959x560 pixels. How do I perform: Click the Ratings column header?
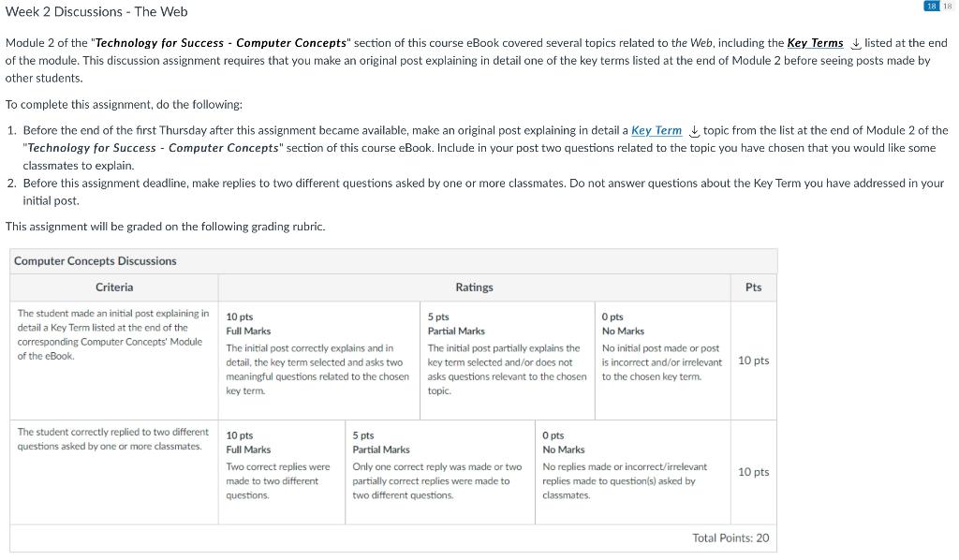coord(474,287)
